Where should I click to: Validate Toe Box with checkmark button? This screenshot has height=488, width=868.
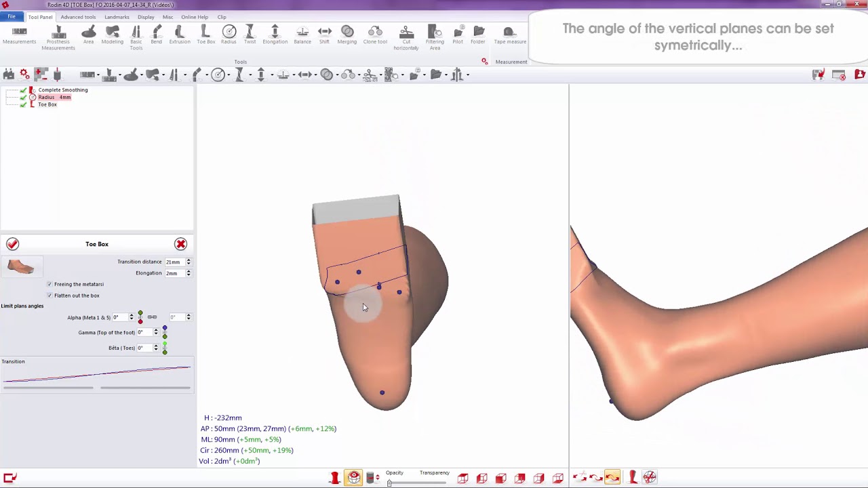pos(12,244)
